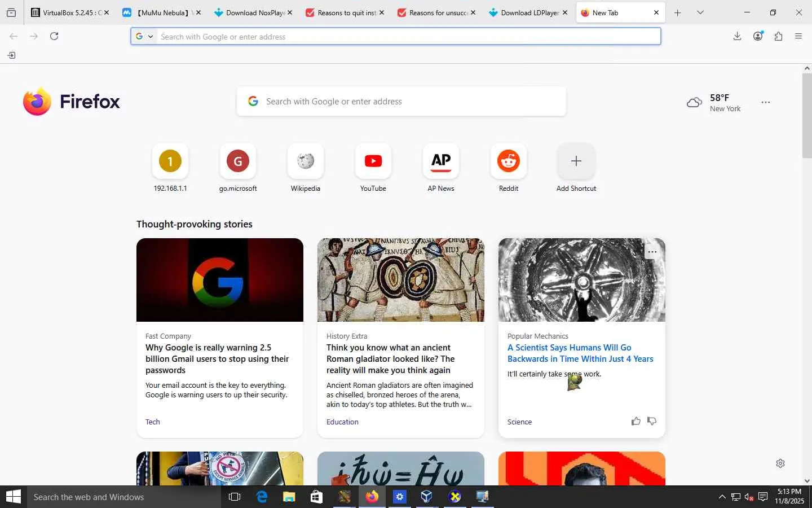This screenshot has width=812, height=508.
Task: Open the search engine selector in address bar
Action: [x=144, y=36]
